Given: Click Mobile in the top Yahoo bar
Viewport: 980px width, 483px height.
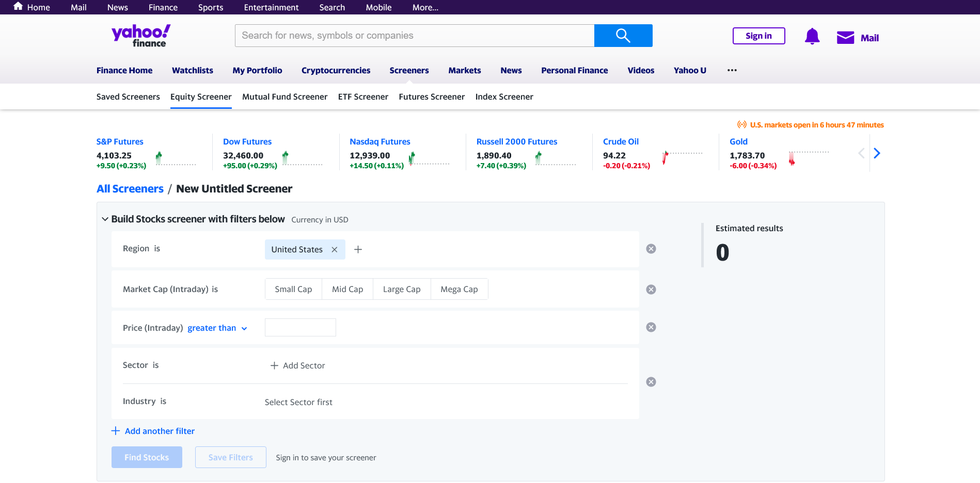Looking at the screenshot, I should click(378, 7).
